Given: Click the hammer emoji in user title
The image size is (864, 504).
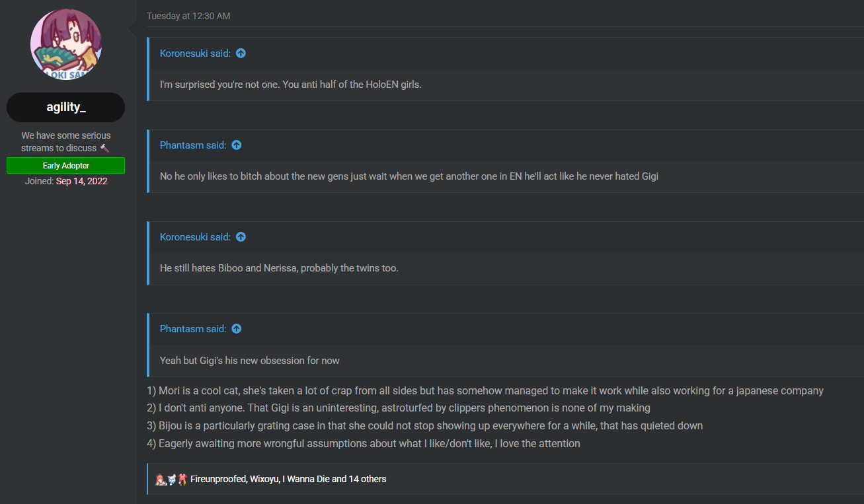Looking at the screenshot, I should (104, 148).
